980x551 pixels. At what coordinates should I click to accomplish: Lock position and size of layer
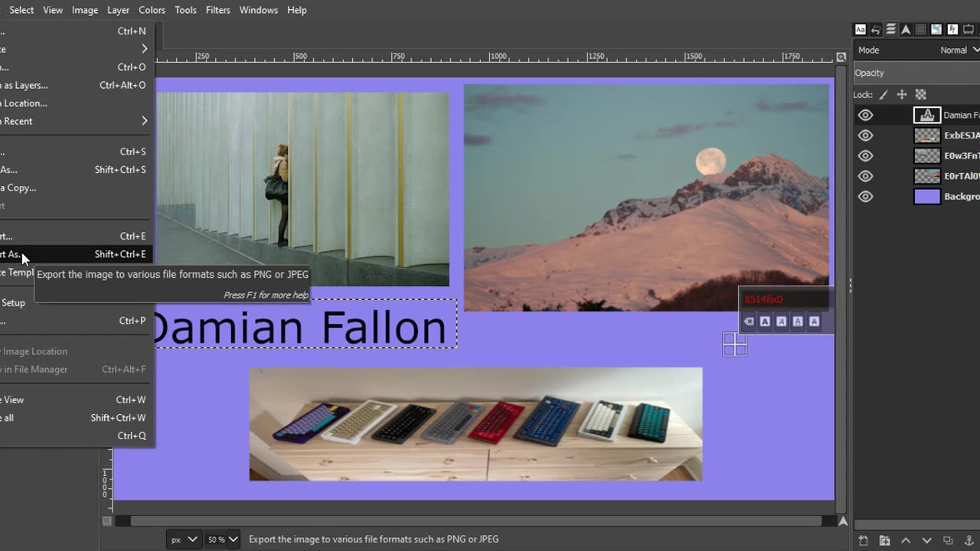point(902,95)
